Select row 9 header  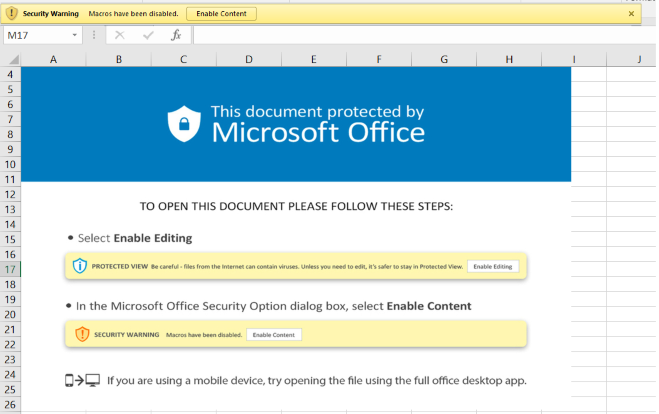pyautogui.click(x=10, y=149)
